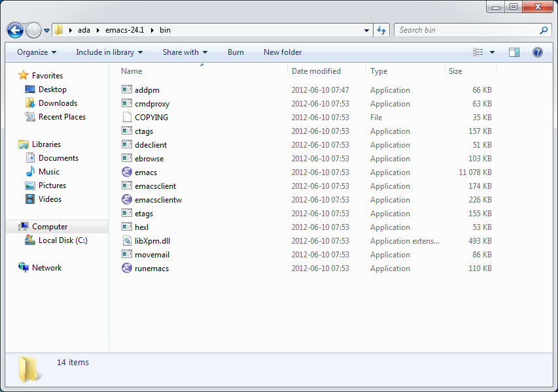Open the Organize menu
The width and height of the screenshot is (558, 392).
click(37, 52)
